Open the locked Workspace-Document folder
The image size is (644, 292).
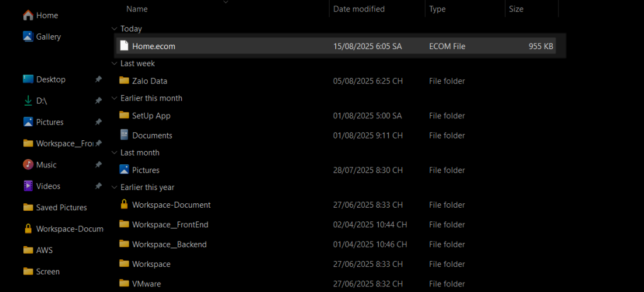pyautogui.click(x=336, y=205)
